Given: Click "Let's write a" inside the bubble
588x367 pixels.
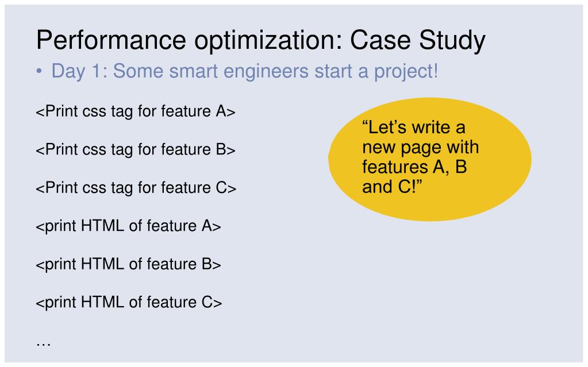Looking at the screenshot, I should pyautogui.click(x=414, y=127).
